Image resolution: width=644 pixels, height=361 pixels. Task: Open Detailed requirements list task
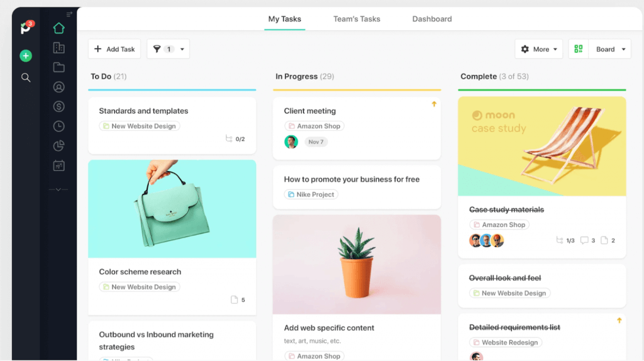[514, 327]
